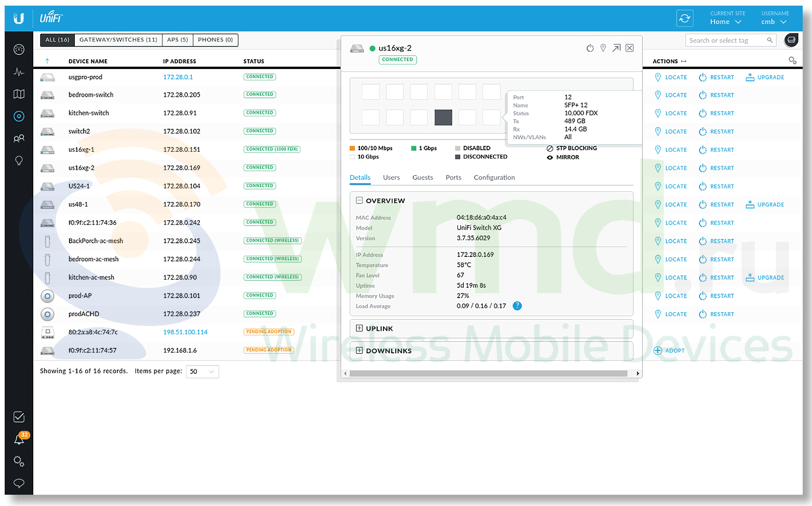
Task: Switch to the Details tab in panel
Action: 360,177
